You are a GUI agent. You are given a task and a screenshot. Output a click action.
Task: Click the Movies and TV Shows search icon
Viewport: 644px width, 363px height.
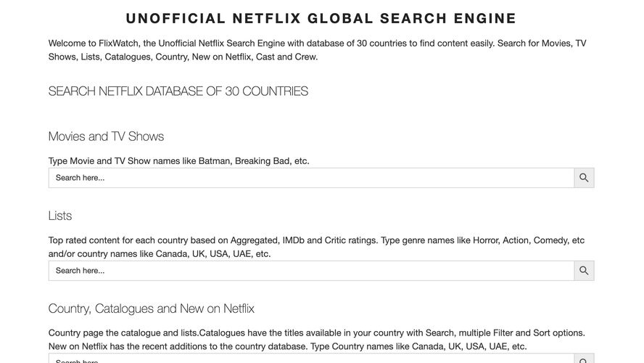(x=584, y=178)
